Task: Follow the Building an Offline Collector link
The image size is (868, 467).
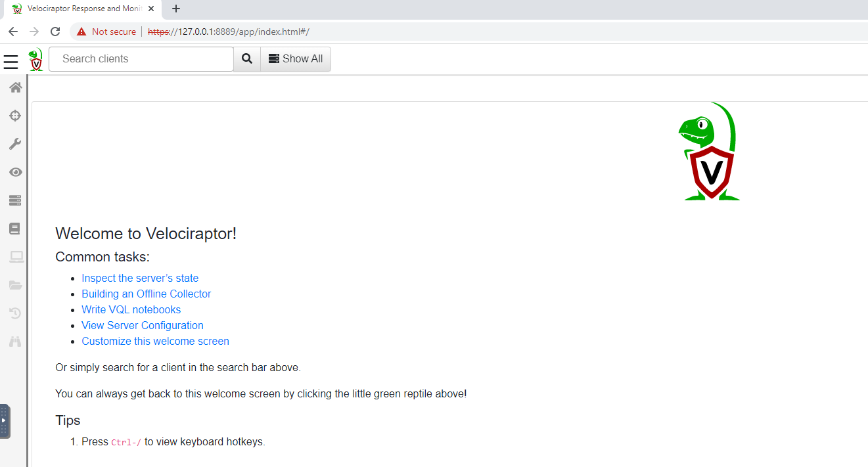Action: pyautogui.click(x=147, y=294)
